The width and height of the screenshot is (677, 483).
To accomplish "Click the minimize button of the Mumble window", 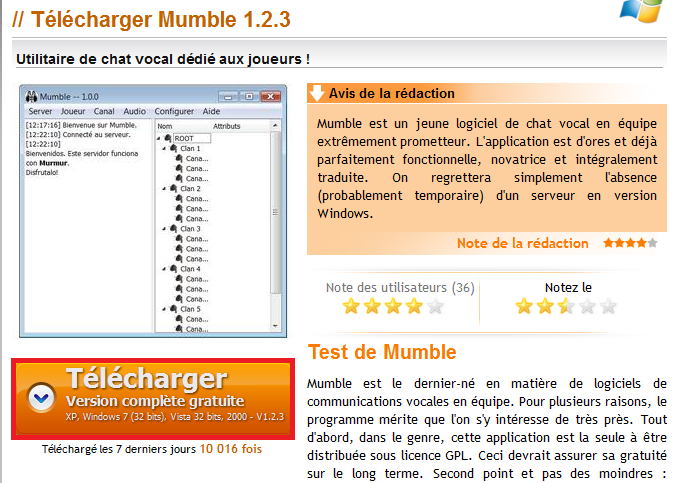I will coord(228,96).
